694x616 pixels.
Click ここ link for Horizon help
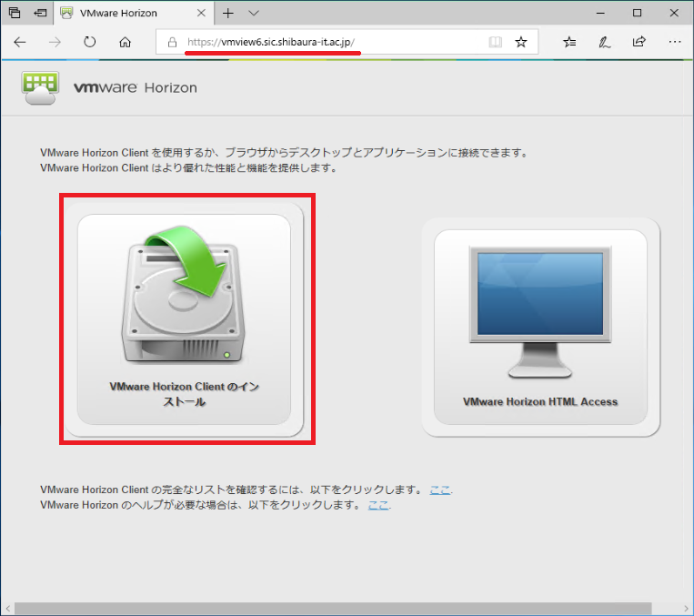tap(378, 505)
